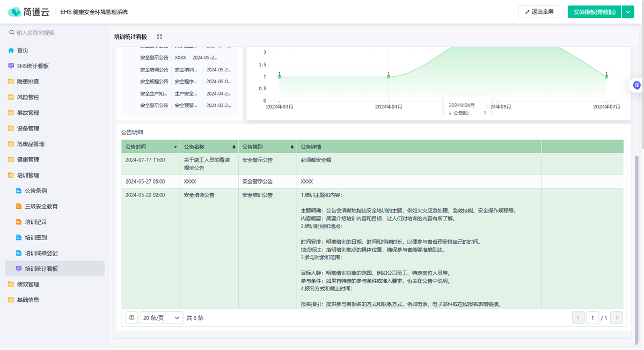This screenshot has height=350, width=644.
Task: Open EHS统计看板 dashboard in sidebar
Action: tap(32, 66)
